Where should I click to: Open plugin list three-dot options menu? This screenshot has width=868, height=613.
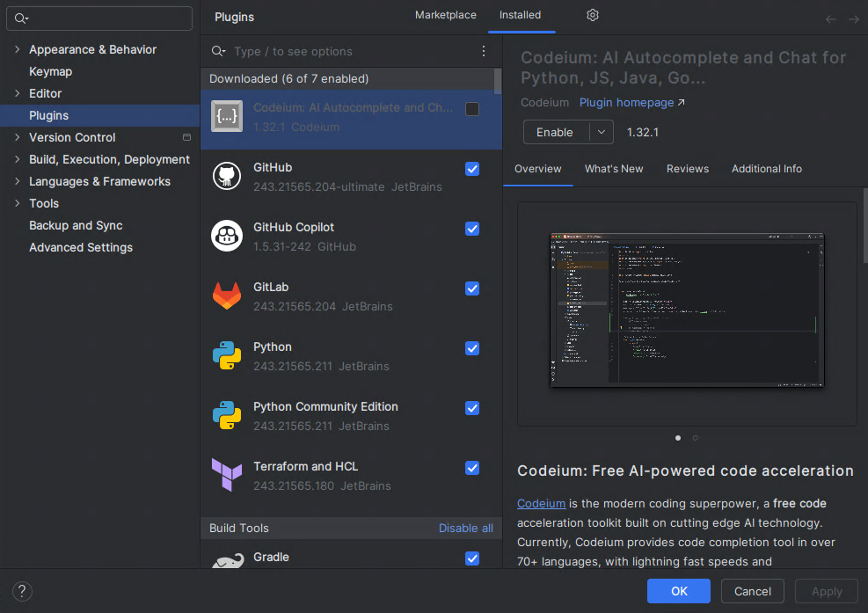pos(483,51)
